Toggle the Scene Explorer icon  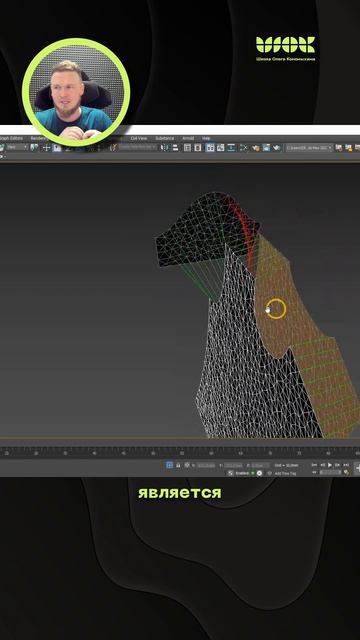(187, 148)
